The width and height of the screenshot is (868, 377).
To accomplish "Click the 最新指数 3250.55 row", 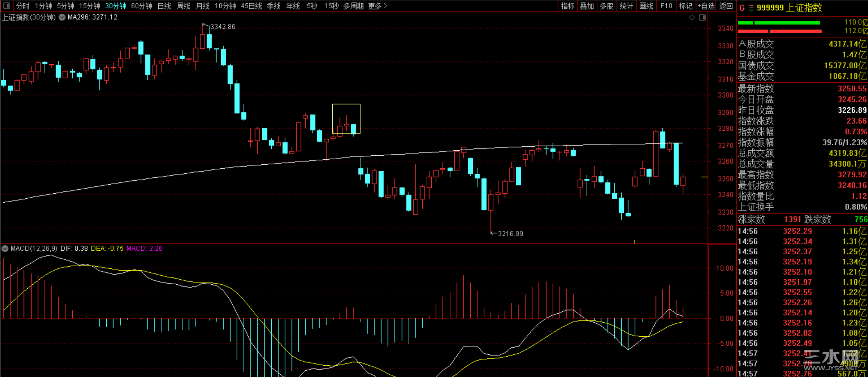I will [802, 89].
